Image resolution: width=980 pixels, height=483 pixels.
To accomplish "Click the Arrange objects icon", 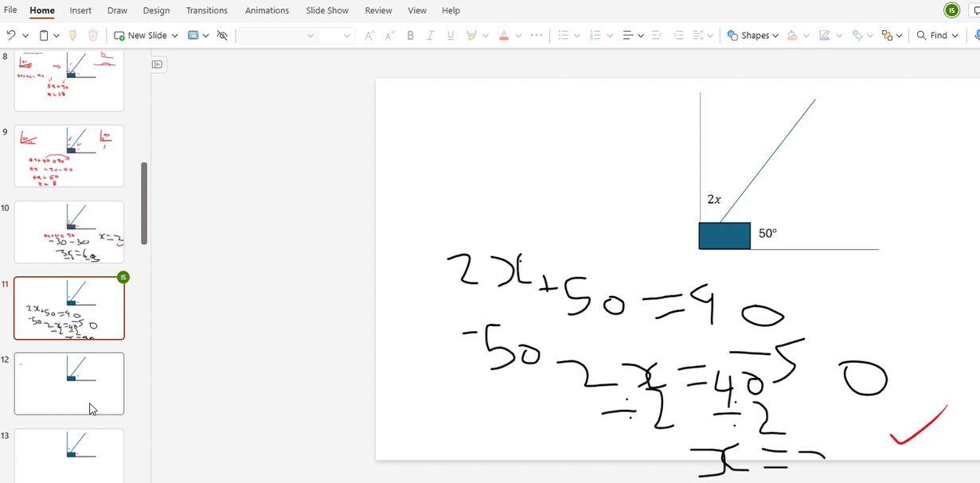I will point(887,35).
